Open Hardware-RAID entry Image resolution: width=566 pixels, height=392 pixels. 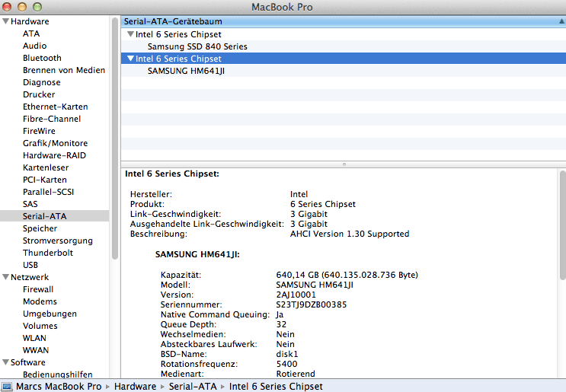coord(55,155)
